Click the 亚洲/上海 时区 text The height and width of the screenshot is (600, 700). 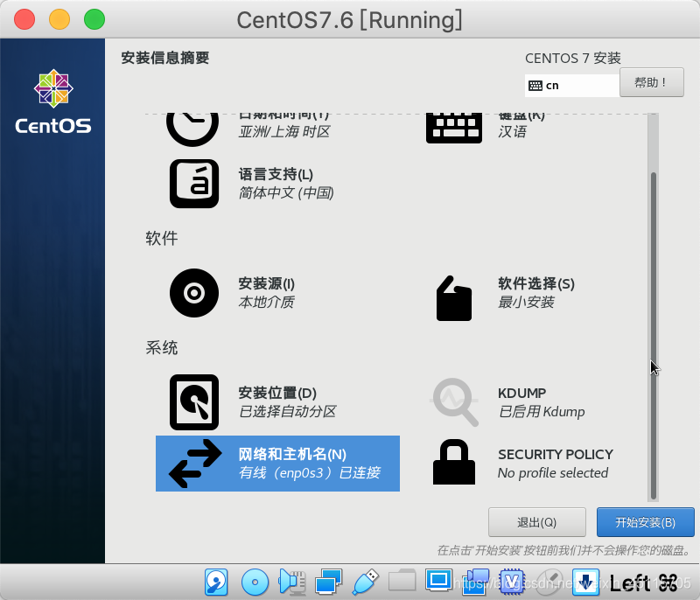click(x=285, y=132)
